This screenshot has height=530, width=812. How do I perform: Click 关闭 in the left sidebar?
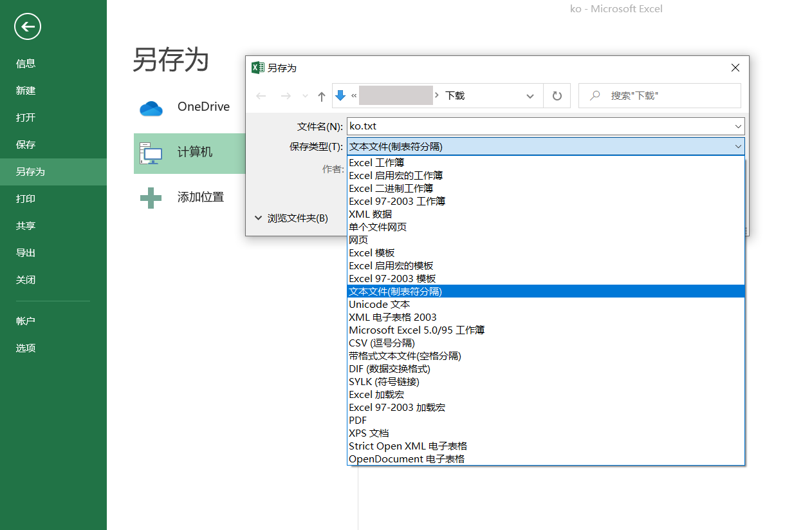click(x=53, y=279)
